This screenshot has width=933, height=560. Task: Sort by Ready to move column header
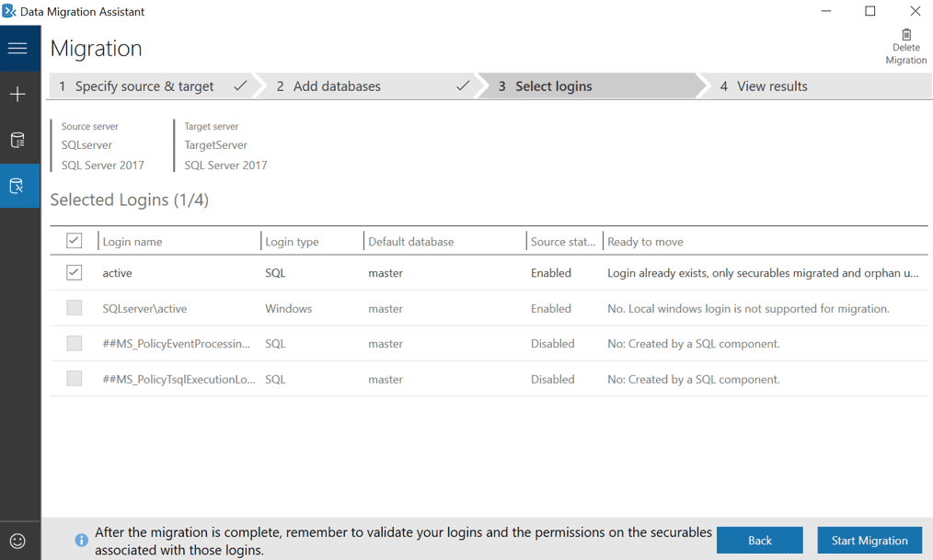(645, 242)
